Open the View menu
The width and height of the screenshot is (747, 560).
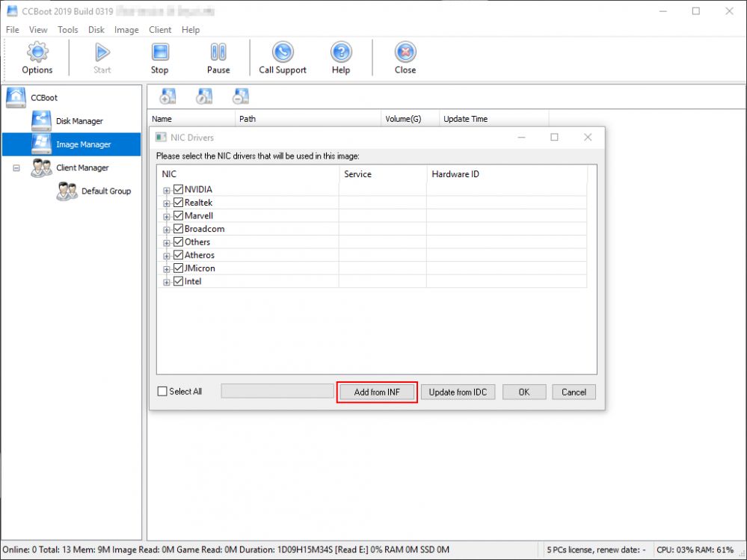pyautogui.click(x=38, y=29)
